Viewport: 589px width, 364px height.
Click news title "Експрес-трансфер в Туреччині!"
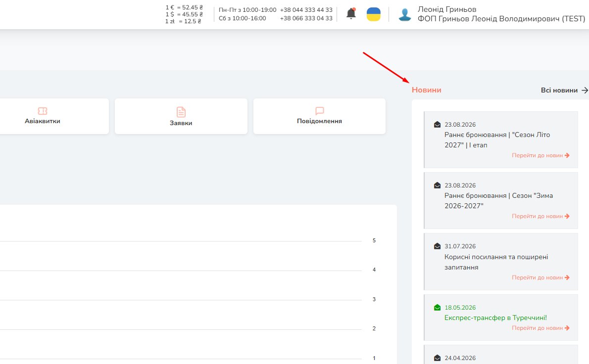(x=495, y=318)
